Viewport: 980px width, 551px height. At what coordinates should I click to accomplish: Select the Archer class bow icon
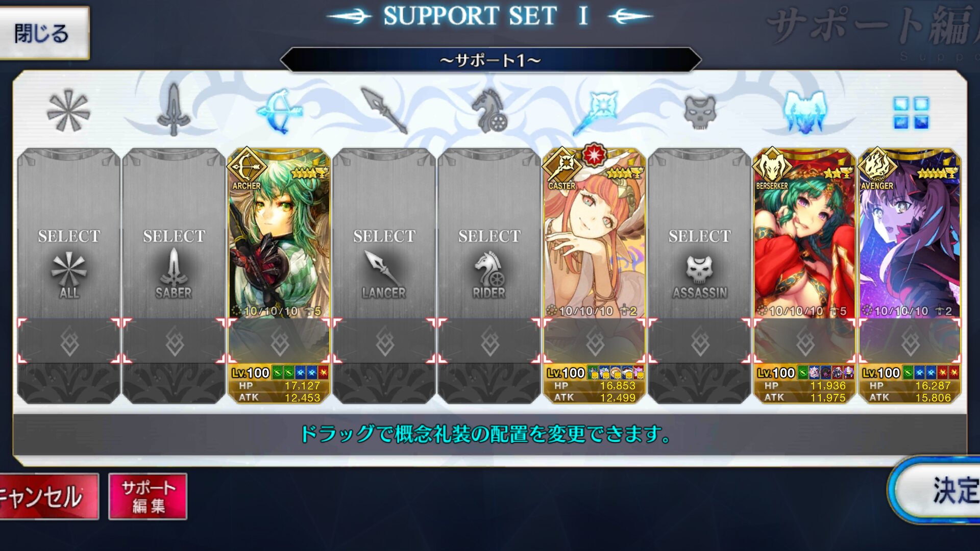(x=279, y=111)
